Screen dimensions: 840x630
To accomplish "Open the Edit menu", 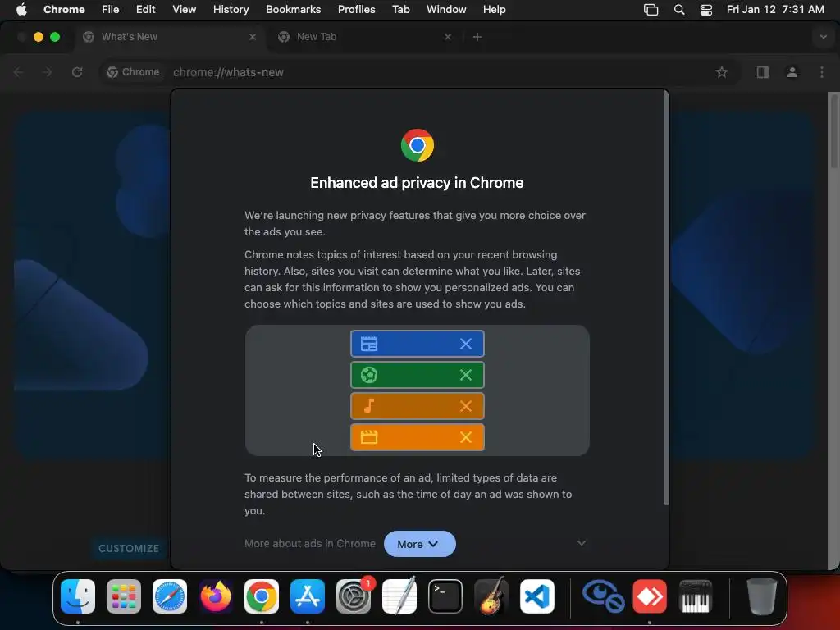I will (146, 10).
